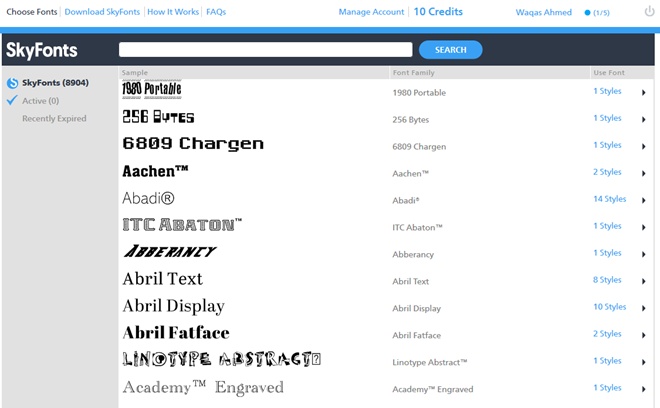Click 14 Styles for Abadi
Viewport: 660px width, 408px height.
tap(609, 199)
